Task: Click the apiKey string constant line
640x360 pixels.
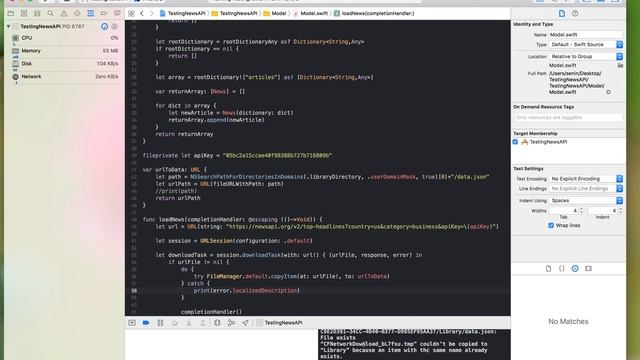Action: tap(237, 156)
